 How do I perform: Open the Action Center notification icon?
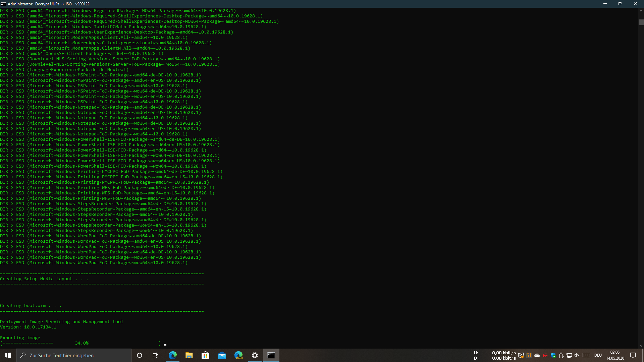(633, 355)
